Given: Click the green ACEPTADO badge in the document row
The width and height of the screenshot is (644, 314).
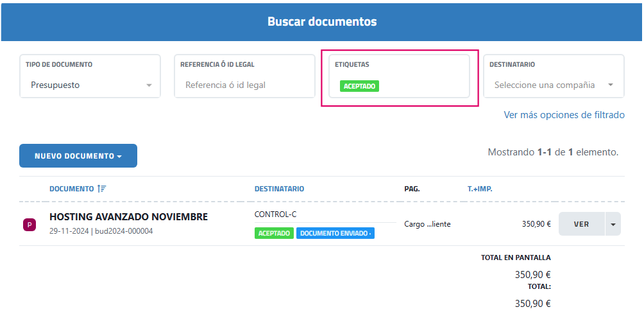Looking at the screenshot, I should point(274,233).
